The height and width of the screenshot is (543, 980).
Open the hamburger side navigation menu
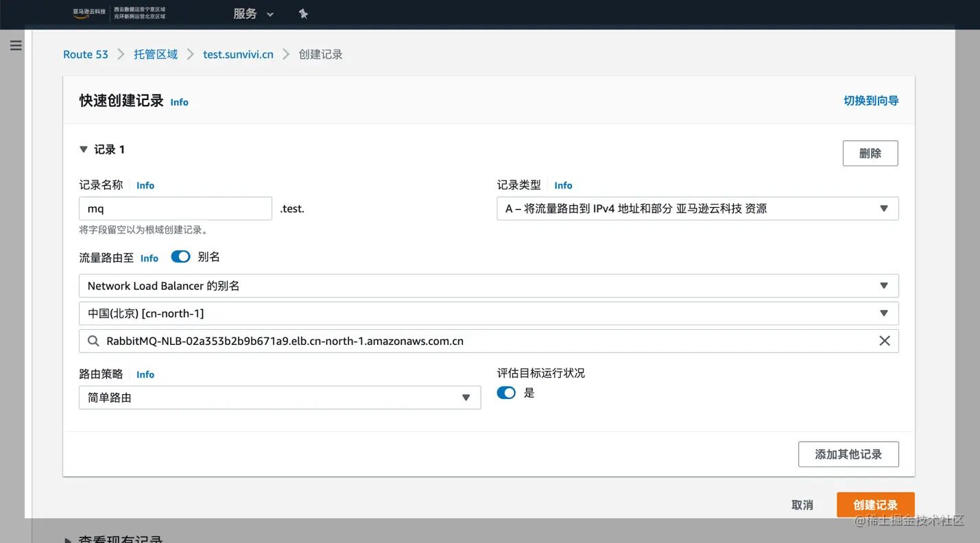[x=16, y=45]
